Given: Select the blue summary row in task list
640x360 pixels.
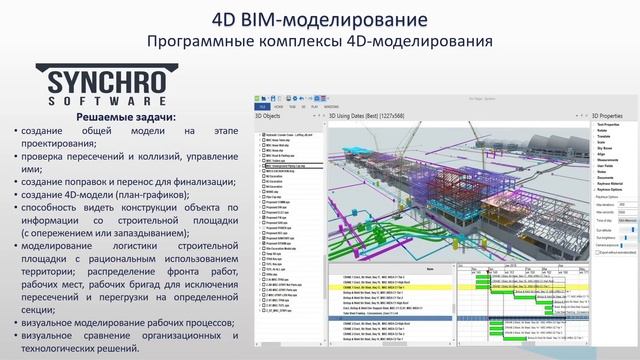Looking at the screenshot, I should point(391,318).
